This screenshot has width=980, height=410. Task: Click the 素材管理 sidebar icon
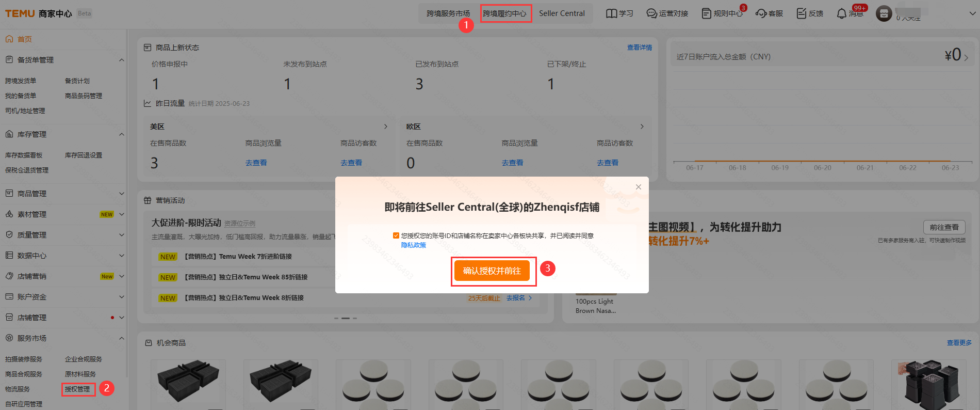pyautogui.click(x=9, y=214)
